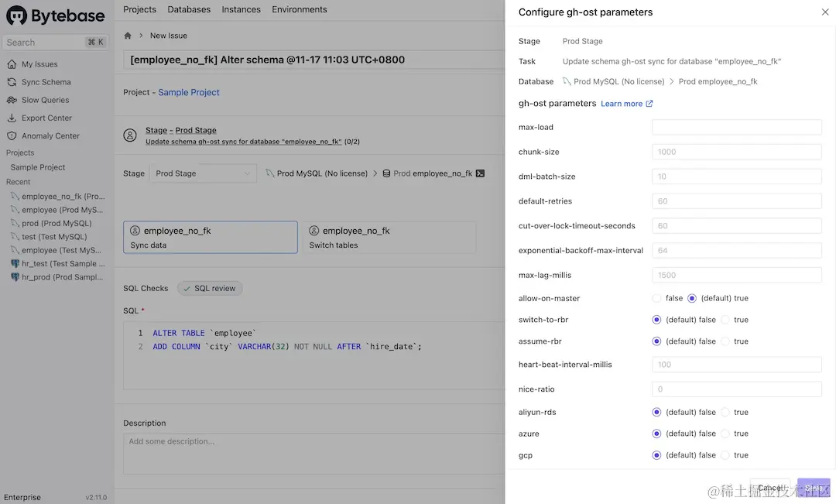Click the SQL editor line ALTER TABLE employee
This screenshot has width=836, height=504.
[204, 334]
